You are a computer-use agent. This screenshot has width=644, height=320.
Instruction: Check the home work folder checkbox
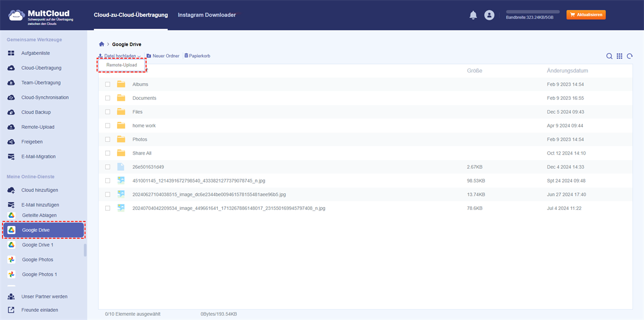point(108,126)
